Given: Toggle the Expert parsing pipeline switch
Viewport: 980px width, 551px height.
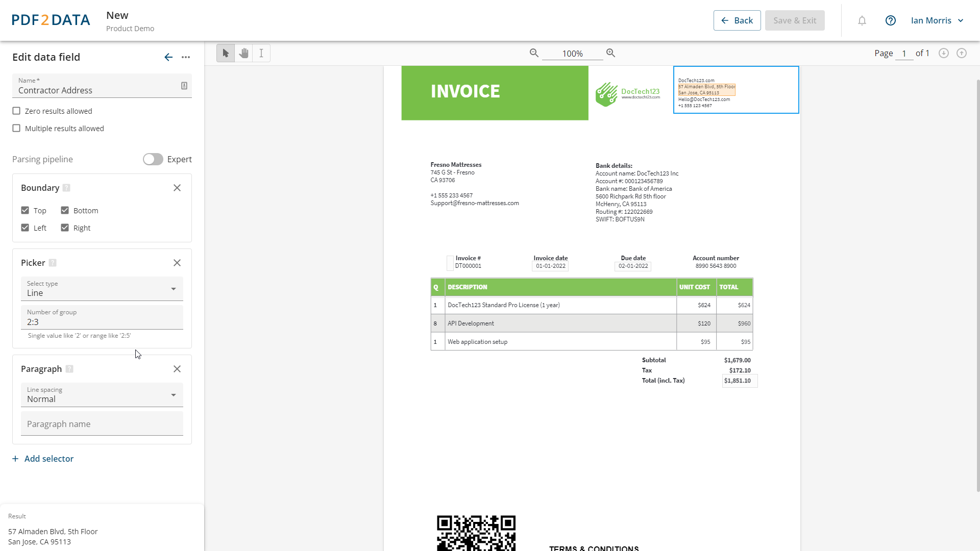Looking at the screenshot, I should [x=152, y=159].
